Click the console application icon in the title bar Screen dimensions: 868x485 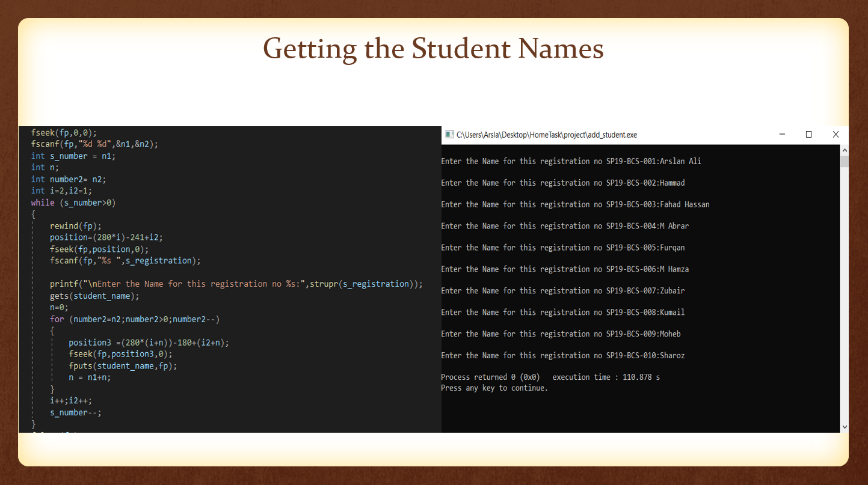(449, 135)
